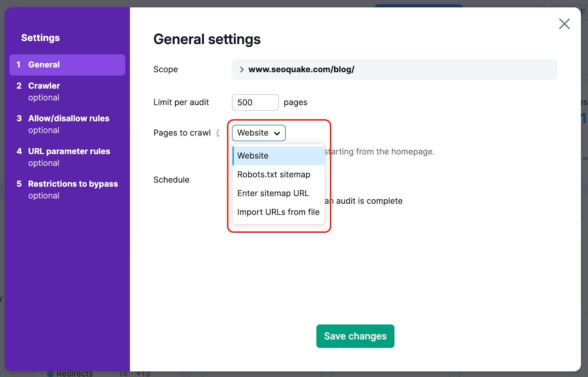Click the dropdown chevron on the Website selector

[x=277, y=133]
